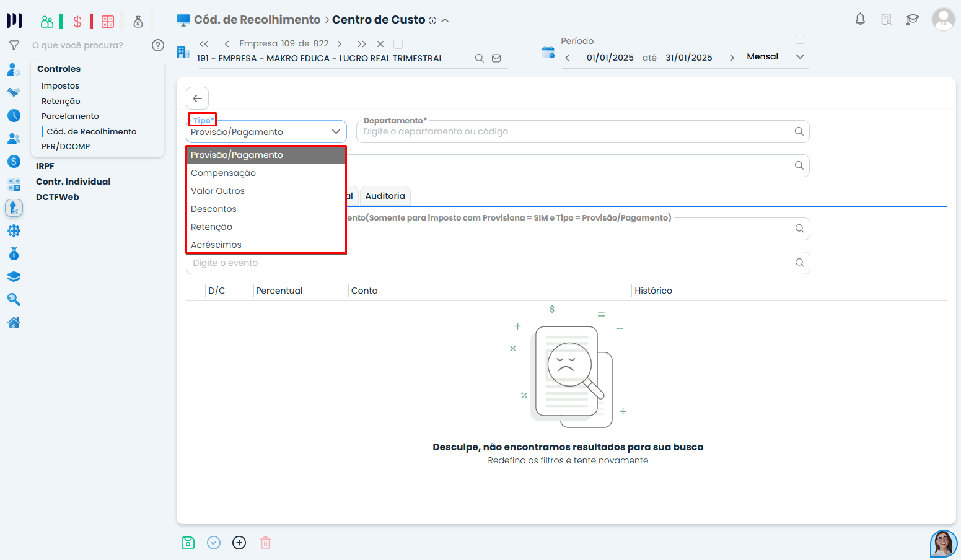Click the notification bell icon
961x560 pixels.
(x=860, y=19)
